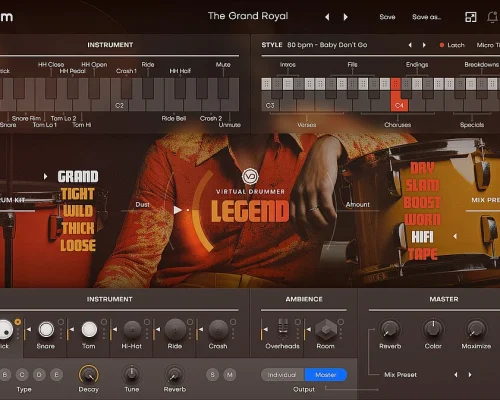Load the next preset with right arrow

346,17
